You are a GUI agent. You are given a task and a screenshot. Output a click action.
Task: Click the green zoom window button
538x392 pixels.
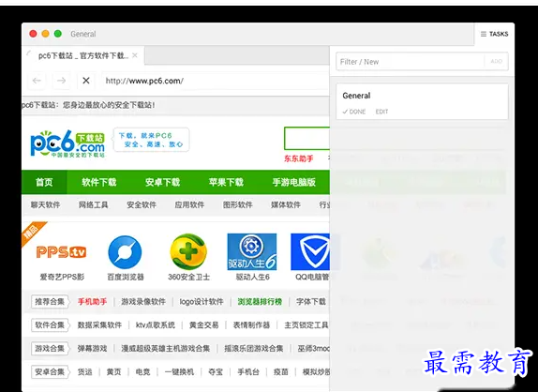[58, 34]
